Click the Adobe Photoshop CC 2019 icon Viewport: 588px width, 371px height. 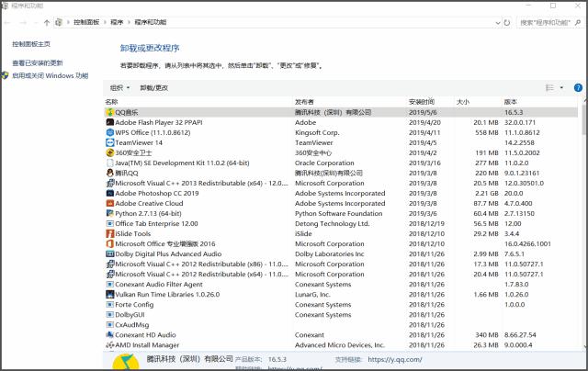110,193
